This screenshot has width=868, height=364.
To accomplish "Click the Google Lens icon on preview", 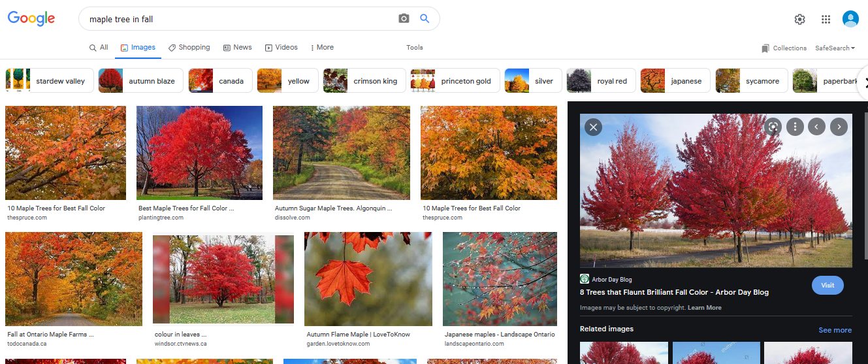I will coord(773,127).
